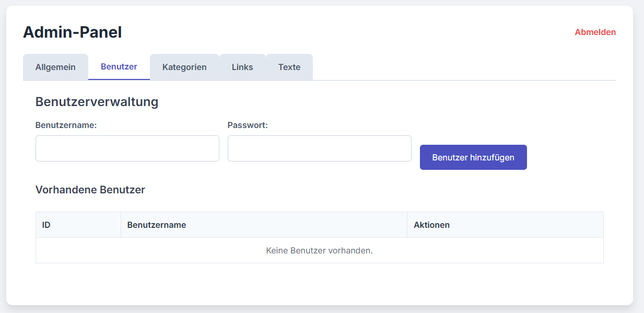The image size is (644, 313).
Task: Select the Kategorien tab
Action: [184, 67]
